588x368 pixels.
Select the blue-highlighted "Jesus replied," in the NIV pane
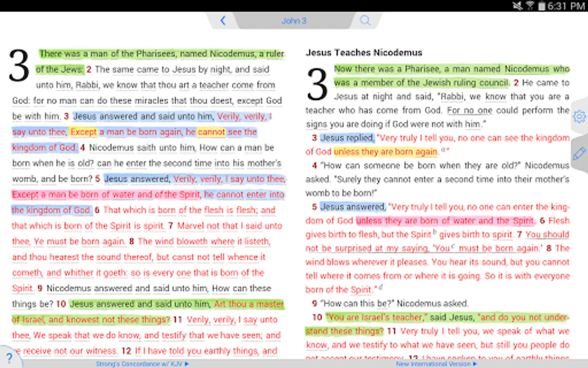[x=347, y=138]
